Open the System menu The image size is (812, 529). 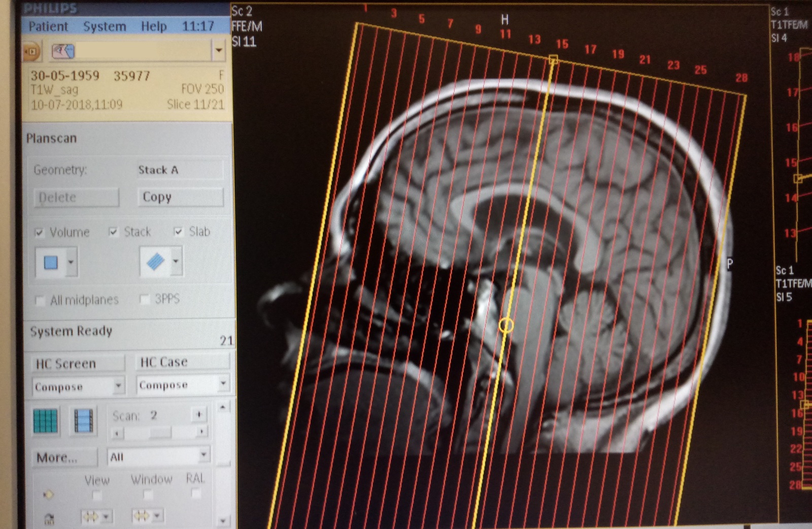[x=105, y=26]
